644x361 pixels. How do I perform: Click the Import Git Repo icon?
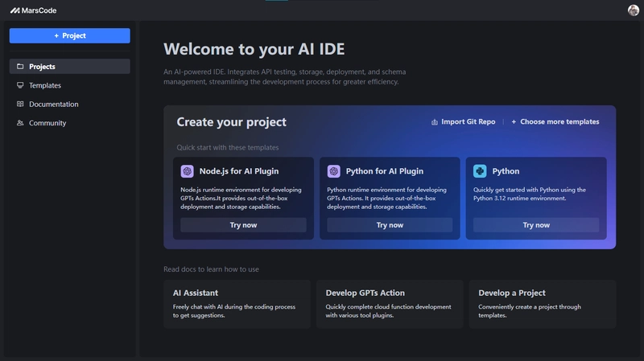coord(435,122)
